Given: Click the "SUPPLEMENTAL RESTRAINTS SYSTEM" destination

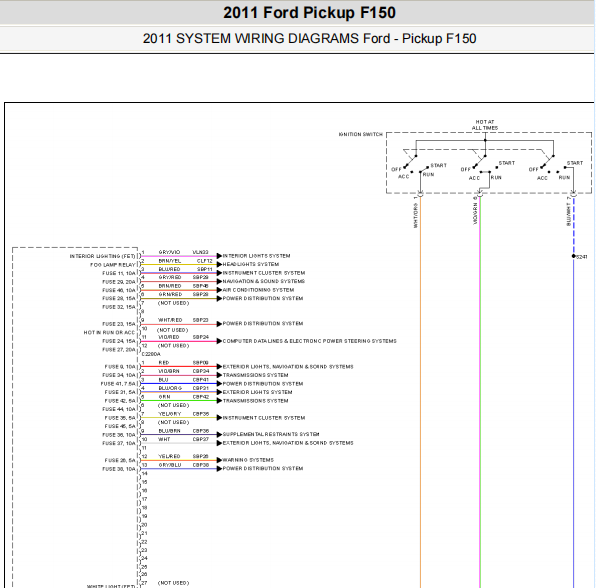Looking at the screenshot, I should pos(271,434).
